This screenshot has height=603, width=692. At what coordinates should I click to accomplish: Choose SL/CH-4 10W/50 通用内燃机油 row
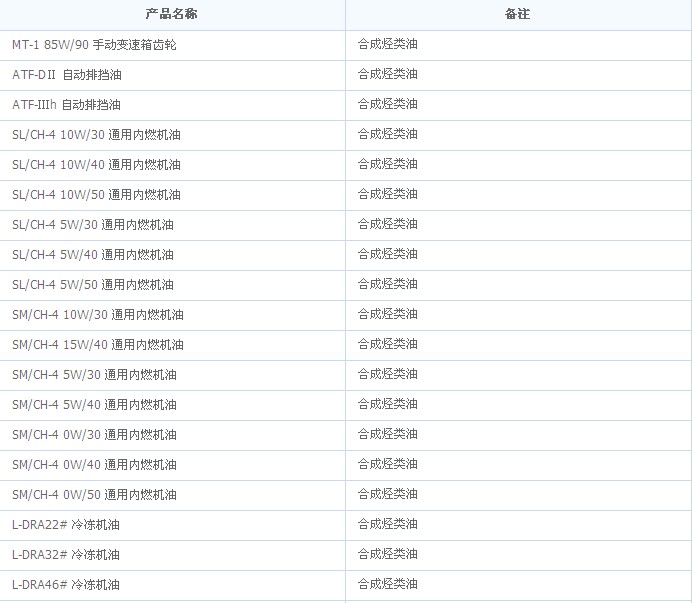pos(97,195)
